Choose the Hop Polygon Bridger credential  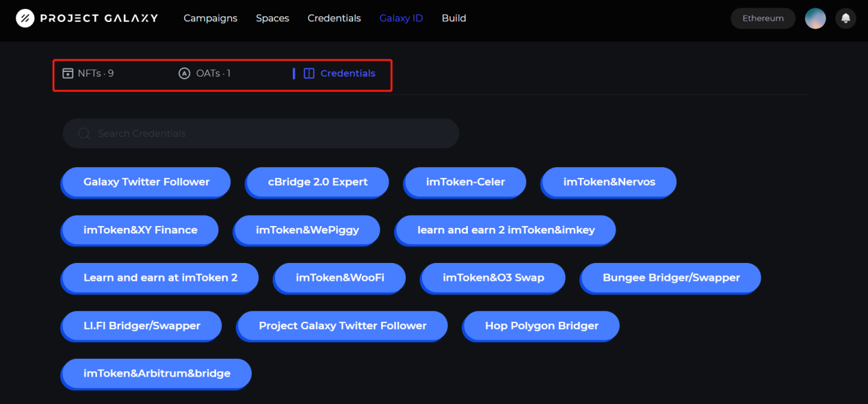point(541,326)
